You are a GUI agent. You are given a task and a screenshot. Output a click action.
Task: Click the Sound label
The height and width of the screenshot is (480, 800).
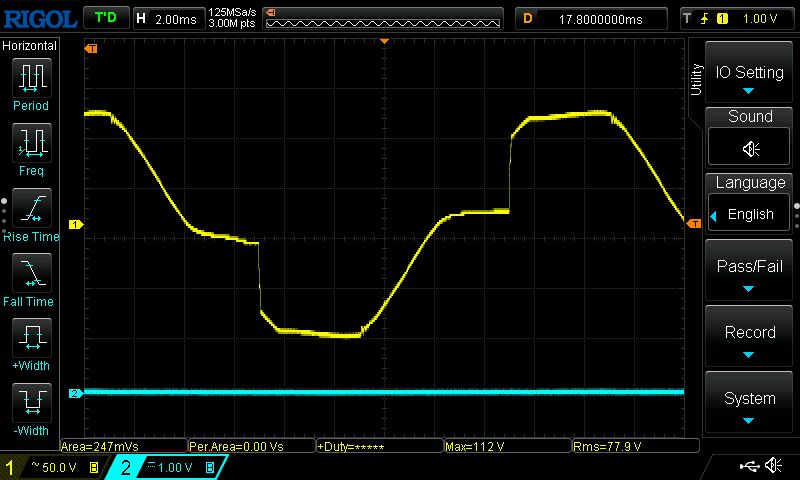click(750, 117)
